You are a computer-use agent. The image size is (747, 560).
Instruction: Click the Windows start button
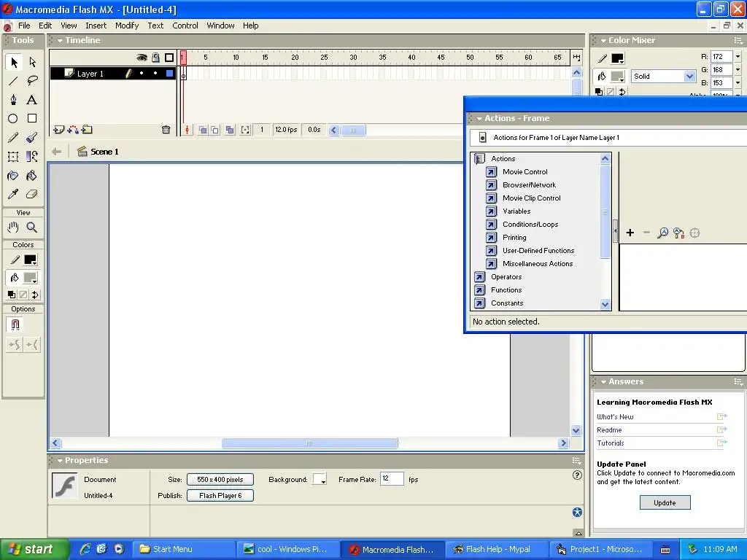(x=34, y=549)
